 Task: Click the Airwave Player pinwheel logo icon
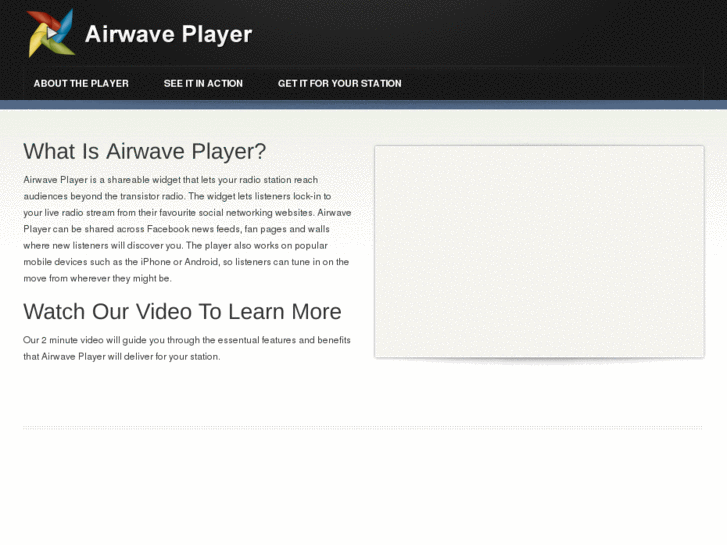(51, 33)
